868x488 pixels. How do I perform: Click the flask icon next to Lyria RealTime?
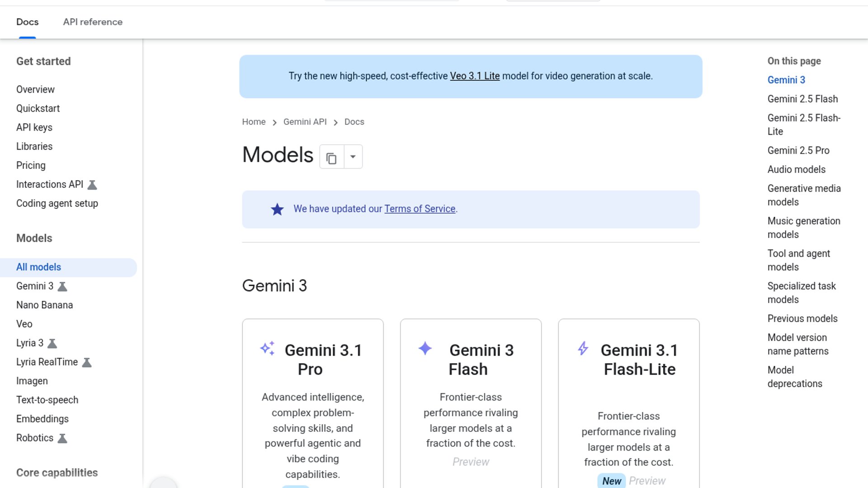[x=87, y=362]
